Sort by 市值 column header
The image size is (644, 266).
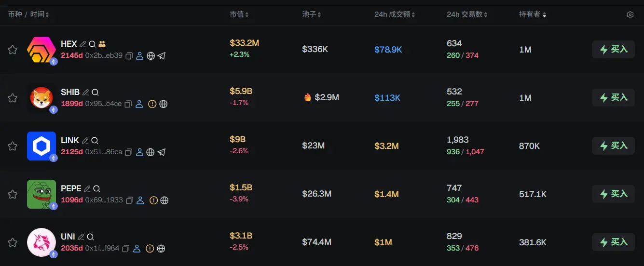pos(239,15)
